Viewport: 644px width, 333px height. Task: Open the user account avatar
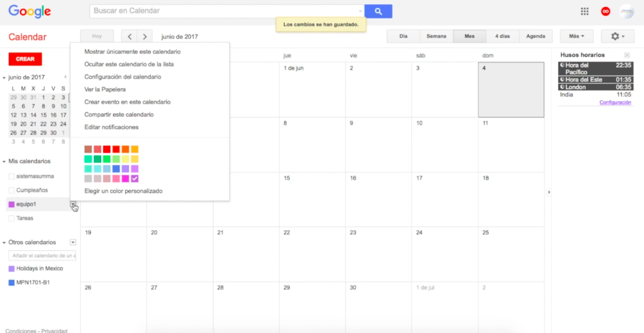[626, 12]
